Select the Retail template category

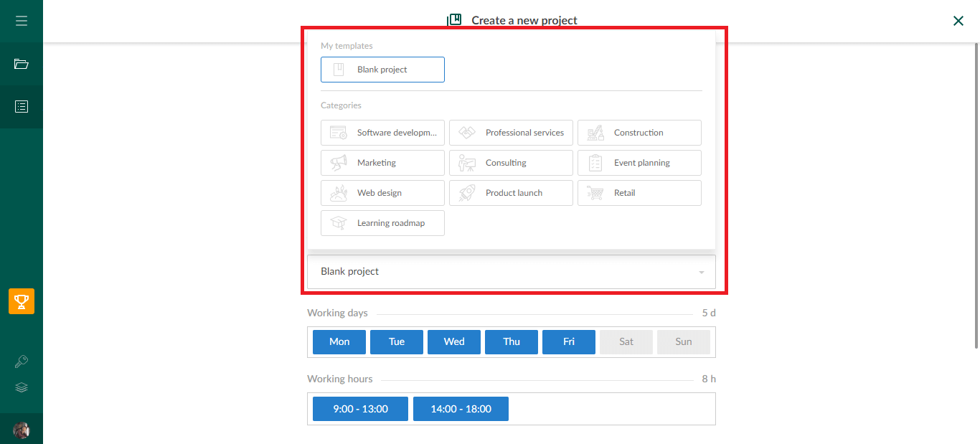639,193
